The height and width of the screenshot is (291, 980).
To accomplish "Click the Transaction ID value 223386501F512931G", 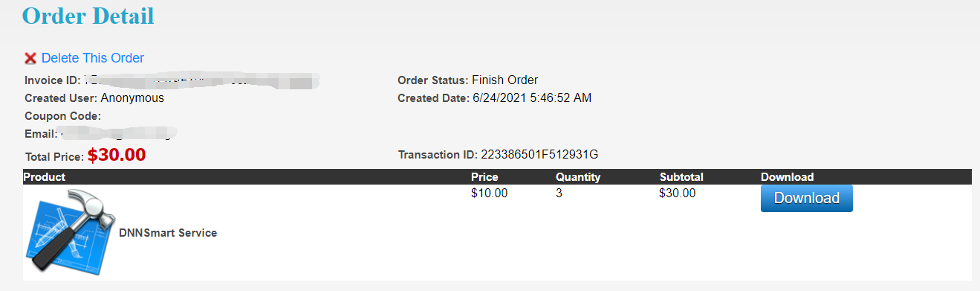I will tap(539, 155).
